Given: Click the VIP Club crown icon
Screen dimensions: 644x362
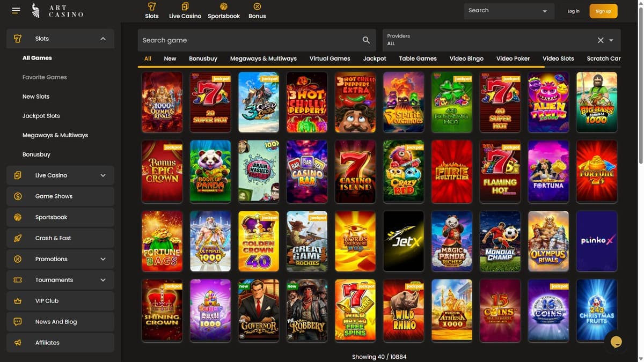Looking at the screenshot, I should pos(18,301).
